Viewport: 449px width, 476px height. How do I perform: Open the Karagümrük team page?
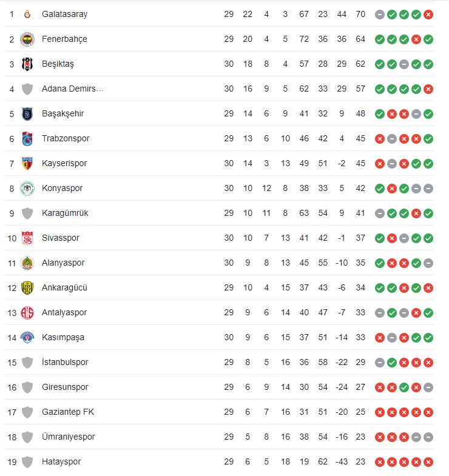(65, 213)
